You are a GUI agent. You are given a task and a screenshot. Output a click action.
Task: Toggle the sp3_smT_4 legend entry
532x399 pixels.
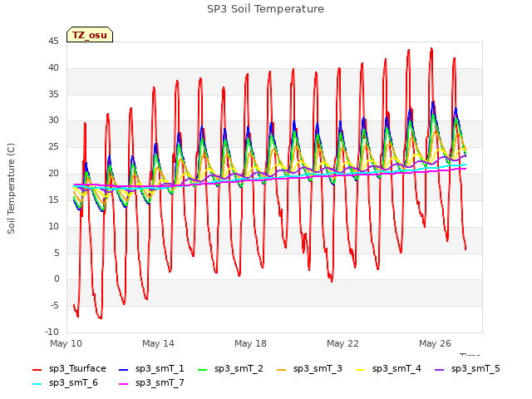(388, 368)
